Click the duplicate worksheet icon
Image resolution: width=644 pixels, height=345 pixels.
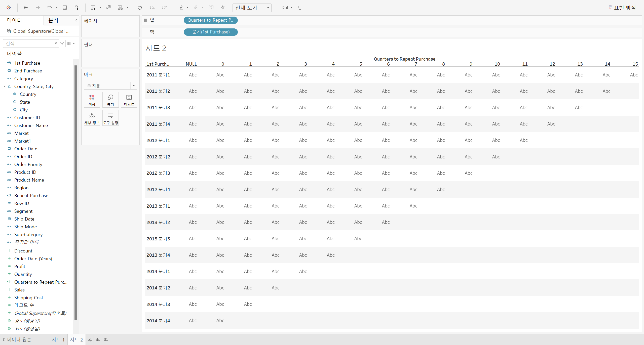(x=108, y=8)
